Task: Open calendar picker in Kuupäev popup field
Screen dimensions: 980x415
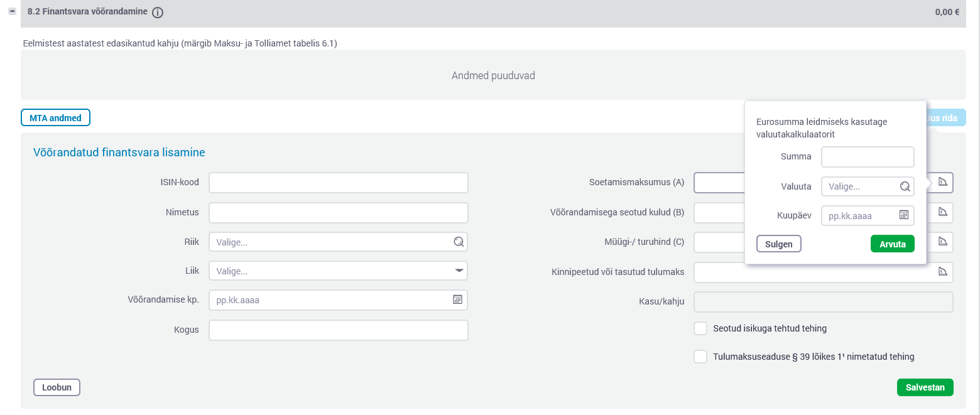Action: point(904,215)
